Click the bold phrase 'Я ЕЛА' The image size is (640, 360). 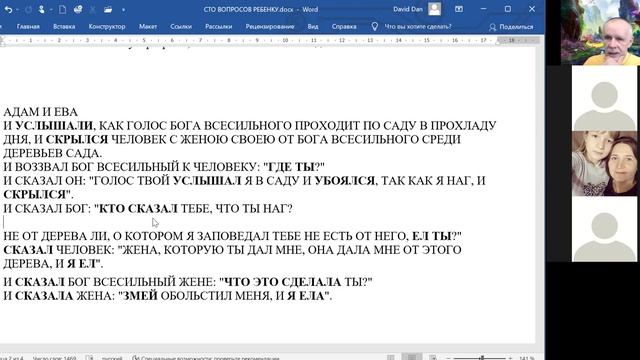[305, 296]
